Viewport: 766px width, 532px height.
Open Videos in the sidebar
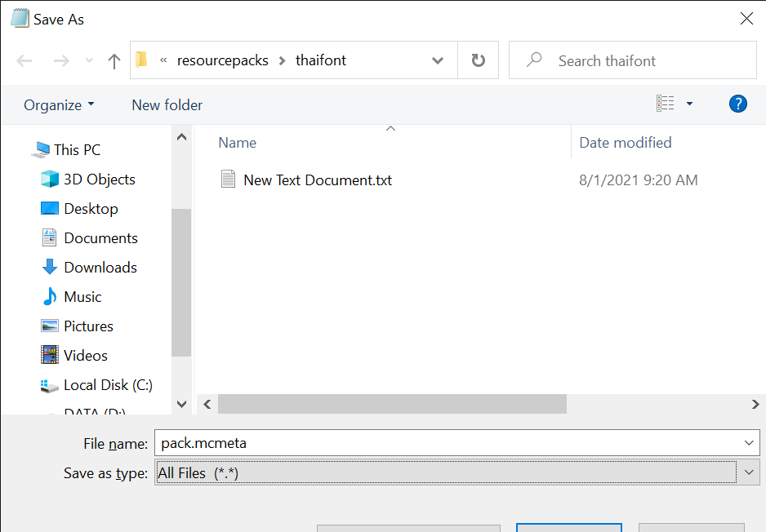click(86, 355)
